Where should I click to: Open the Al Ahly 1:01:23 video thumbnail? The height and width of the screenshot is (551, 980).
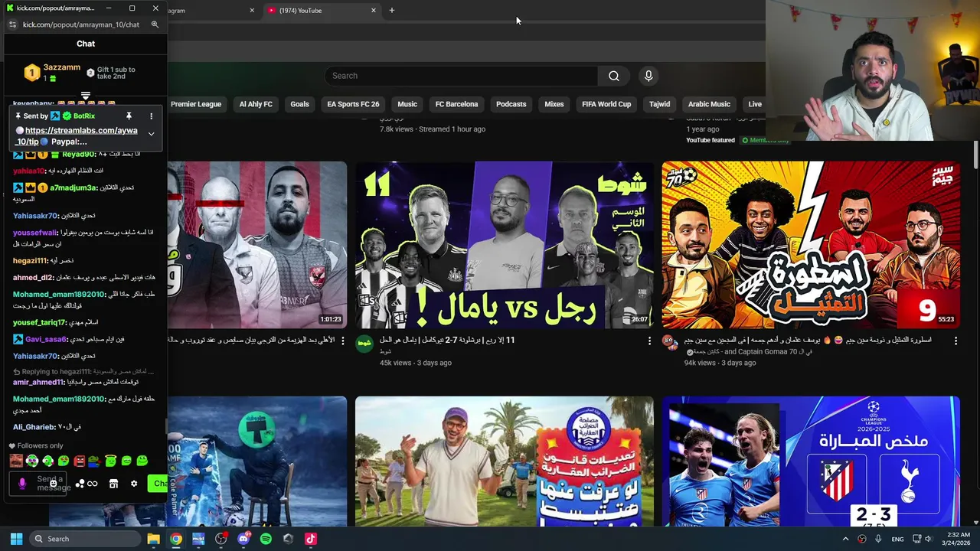pyautogui.click(x=256, y=245)
